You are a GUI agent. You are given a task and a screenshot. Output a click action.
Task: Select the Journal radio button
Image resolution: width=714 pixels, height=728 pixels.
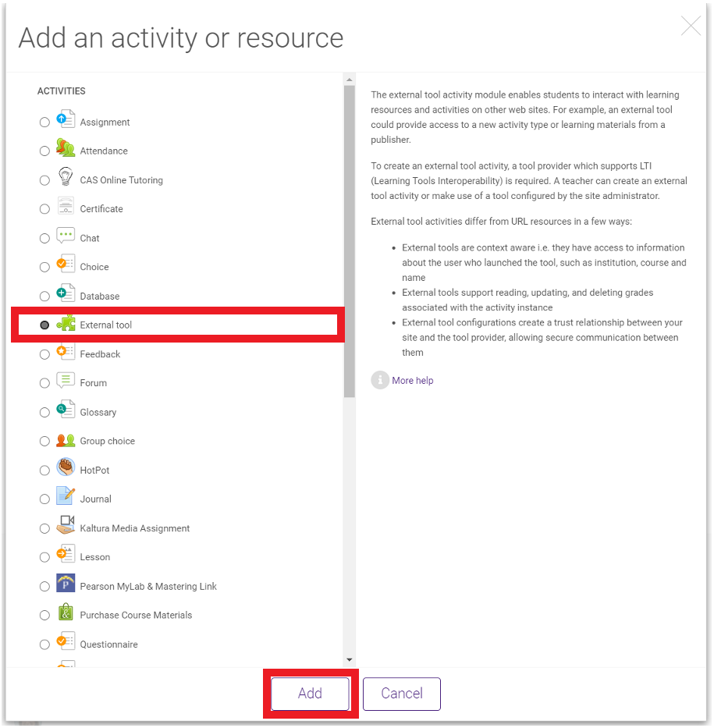point(44,499)
